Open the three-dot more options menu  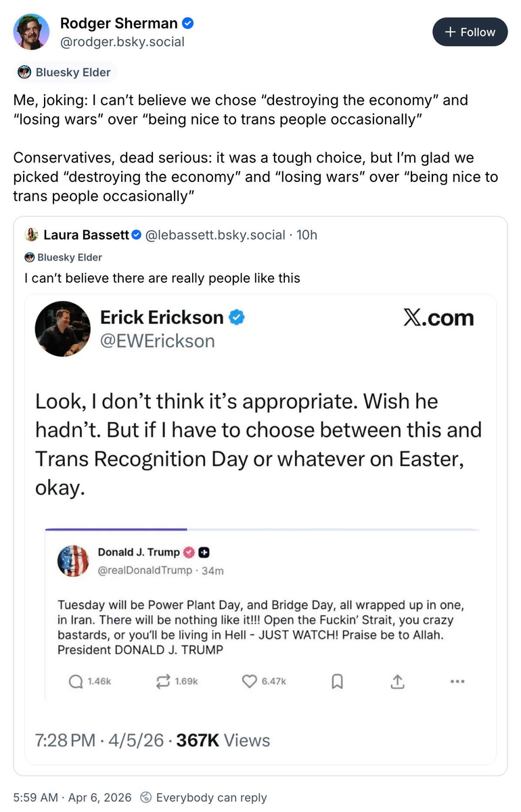pyautogui.click(x=457, y=682)
